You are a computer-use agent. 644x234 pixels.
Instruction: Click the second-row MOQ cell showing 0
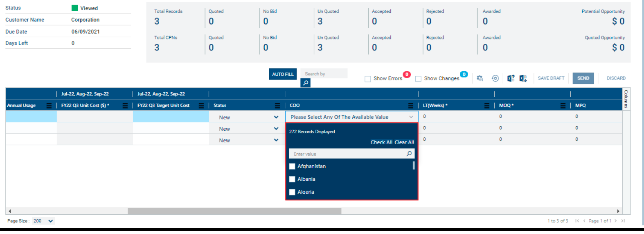[532, 128]
